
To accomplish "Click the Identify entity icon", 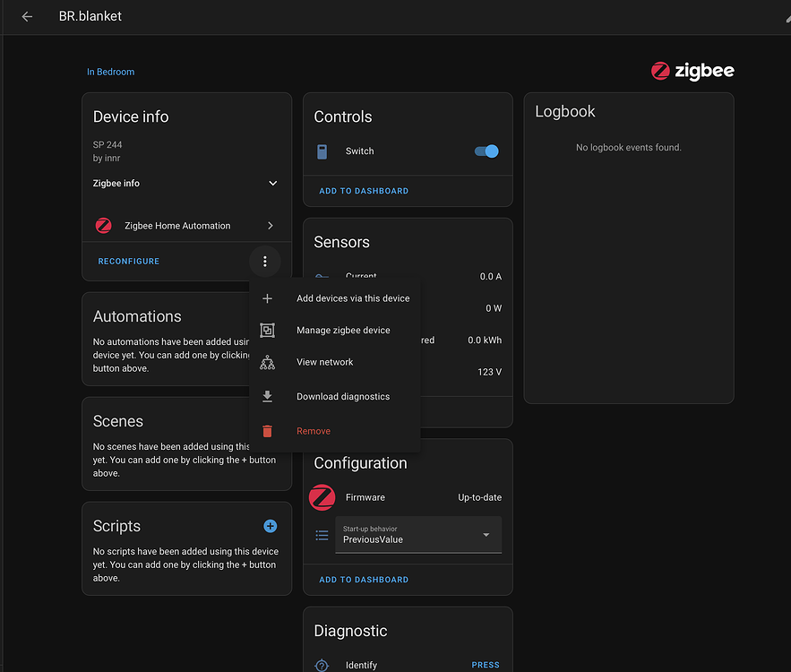I will (x=322, y=665).
